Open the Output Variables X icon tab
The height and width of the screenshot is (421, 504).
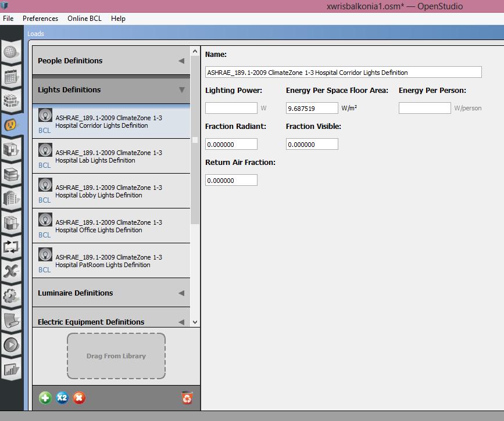(x=12, y=271)
